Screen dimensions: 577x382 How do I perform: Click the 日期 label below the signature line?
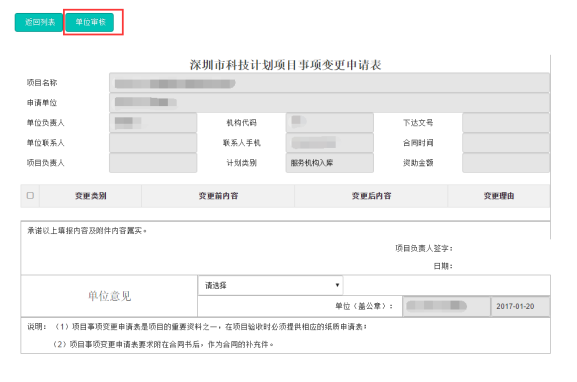tap(443, 266)
